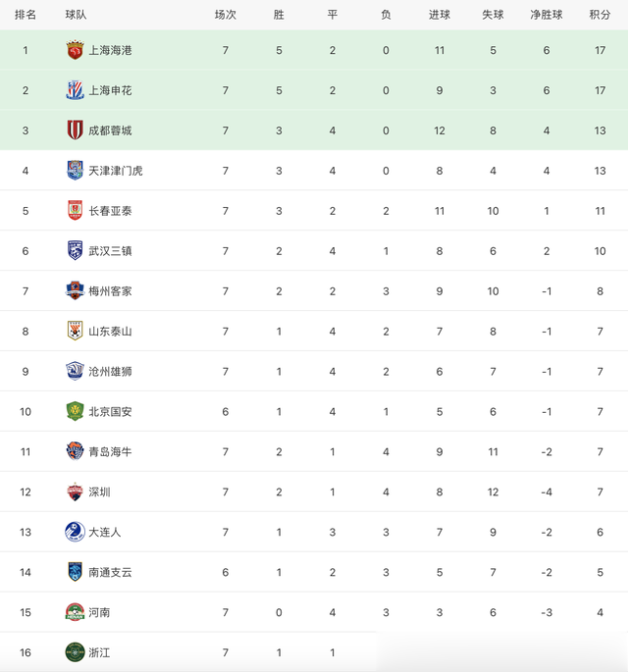628x672 pixels.
Task: Click the 成都蓉城 team badge
Action: click(x=75, y=130)
